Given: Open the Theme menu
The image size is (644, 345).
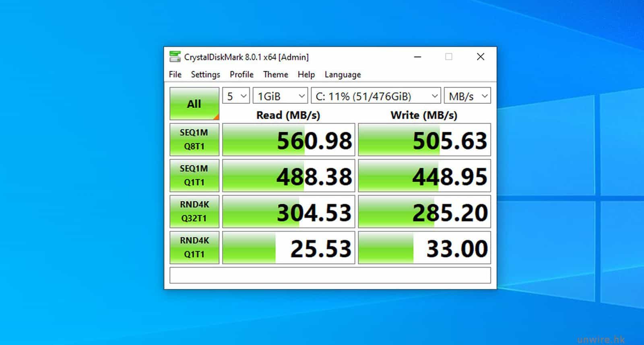Looking at the screenshot, I should coord(275,74).
